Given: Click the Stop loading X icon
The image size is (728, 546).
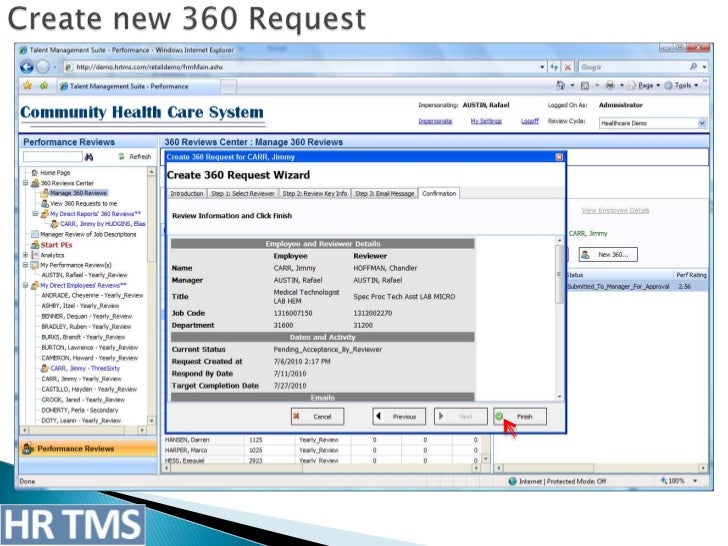Looking at the screenshot, I should point(568,67).
